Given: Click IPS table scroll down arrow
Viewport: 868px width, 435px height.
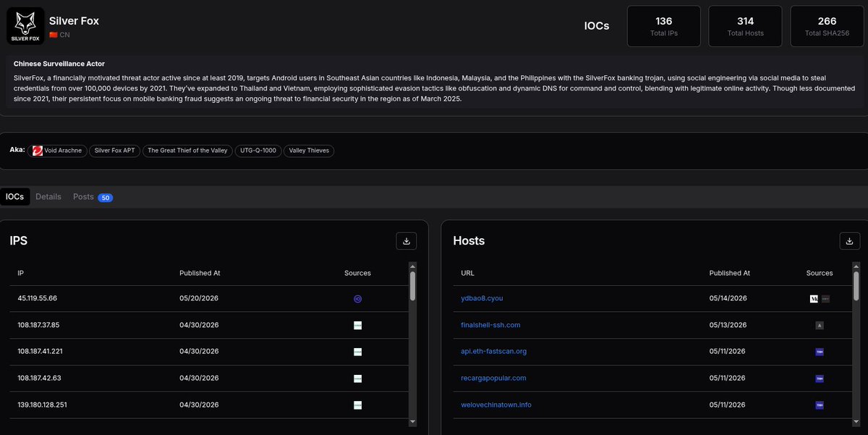Looking at the screenshot, I should pyautogui.click(x=413, y=421).
